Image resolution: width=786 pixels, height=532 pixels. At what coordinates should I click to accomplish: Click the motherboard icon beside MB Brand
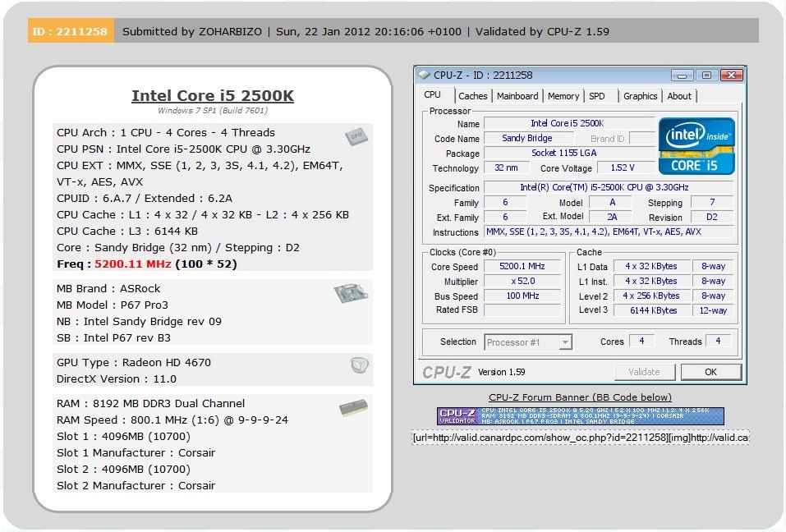(352, 292)
